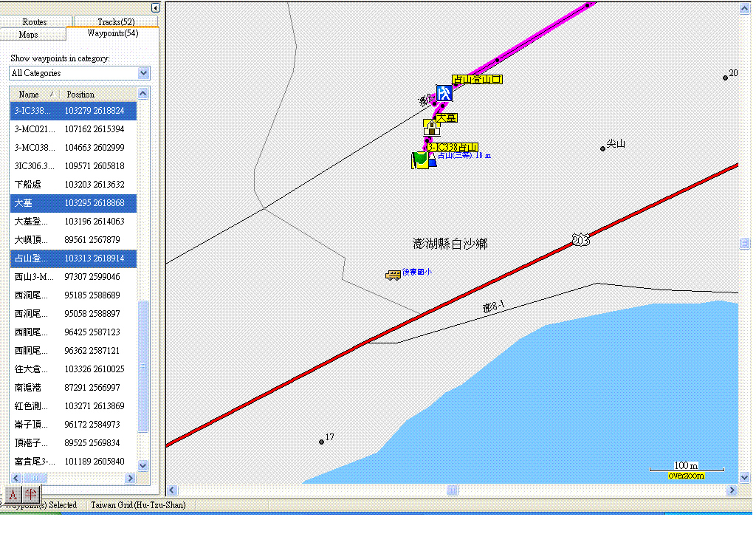This screenshot has height=548, width=756.
Task: Click the 尖山 point marker
Action: 602,148
